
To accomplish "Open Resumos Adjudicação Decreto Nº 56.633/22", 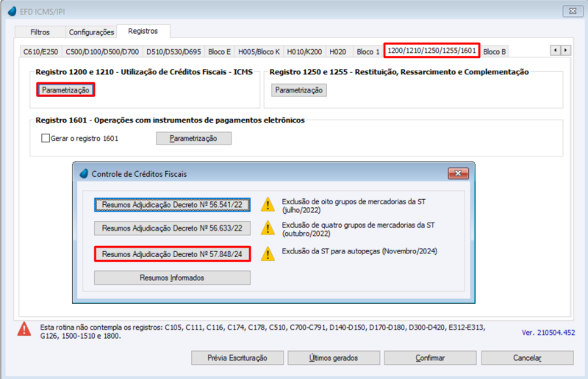I will point(172,228).
